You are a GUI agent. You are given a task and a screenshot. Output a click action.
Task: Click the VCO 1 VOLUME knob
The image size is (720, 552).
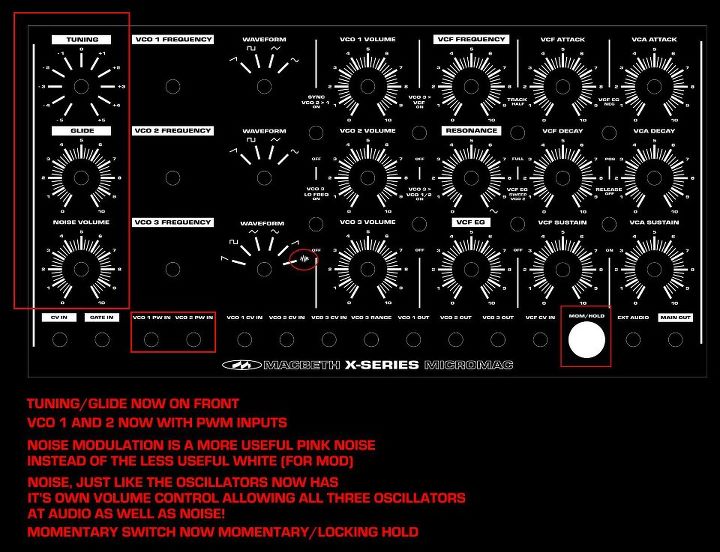coord(367,86)
